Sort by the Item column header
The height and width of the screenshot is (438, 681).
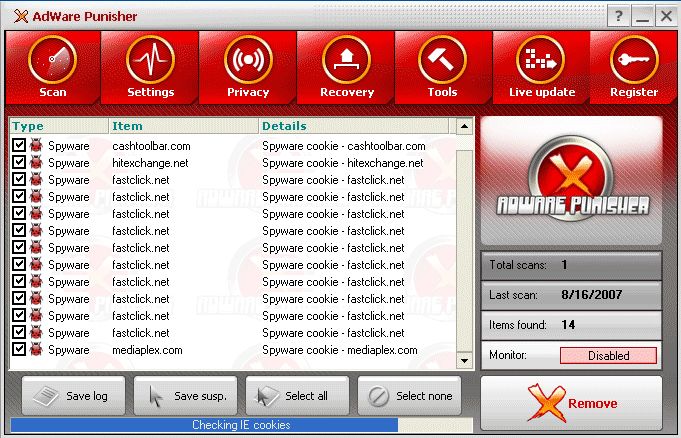point(184,126)
